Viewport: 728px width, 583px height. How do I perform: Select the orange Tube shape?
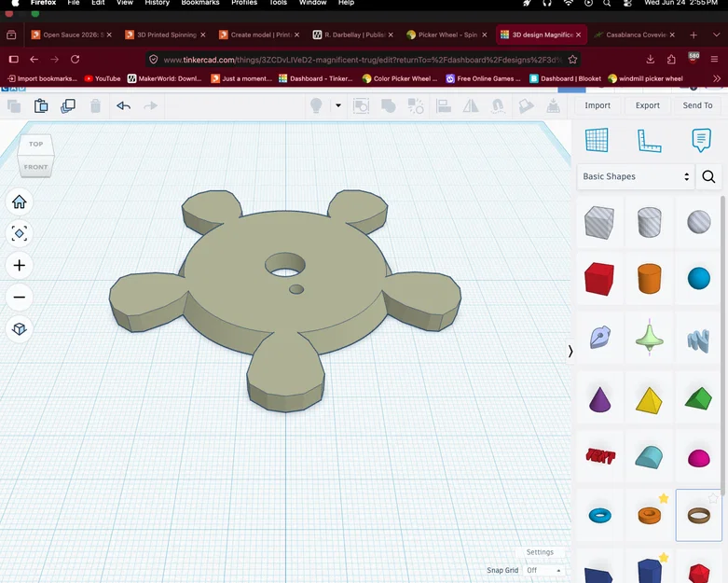(x=649, y=515)
